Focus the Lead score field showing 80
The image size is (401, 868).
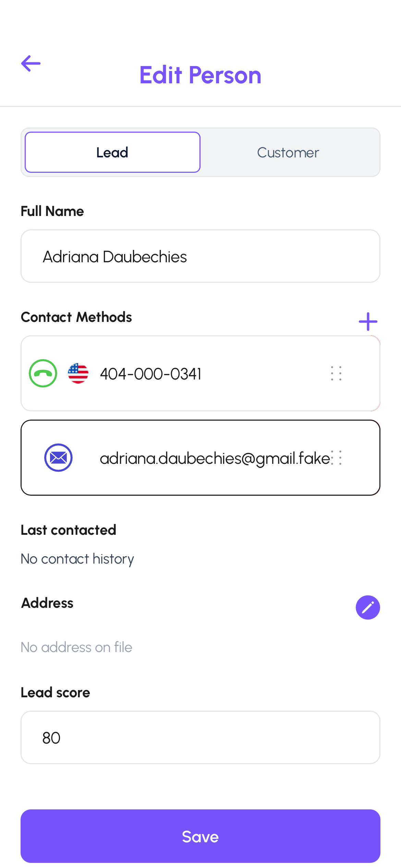tap(200, 737)
